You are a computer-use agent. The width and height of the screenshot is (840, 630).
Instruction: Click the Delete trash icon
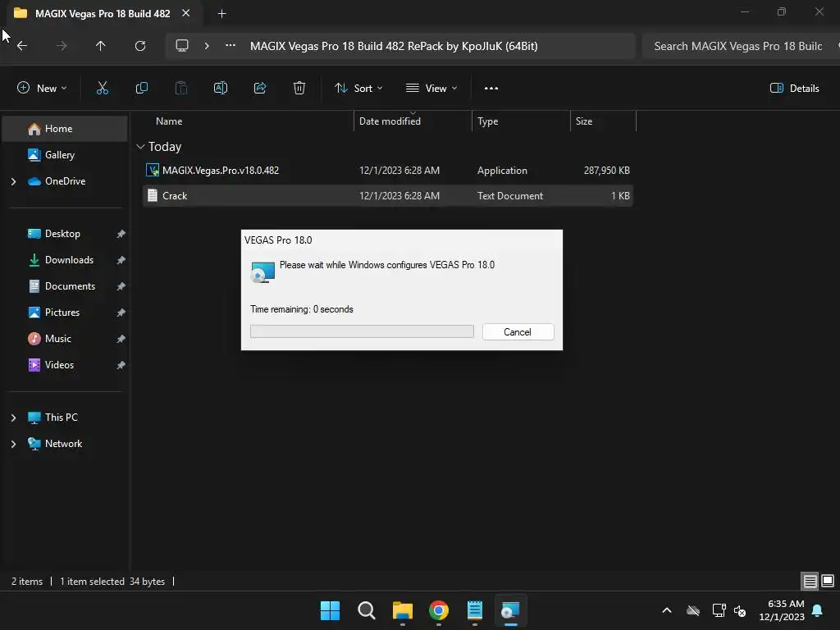tap(299, 89)
